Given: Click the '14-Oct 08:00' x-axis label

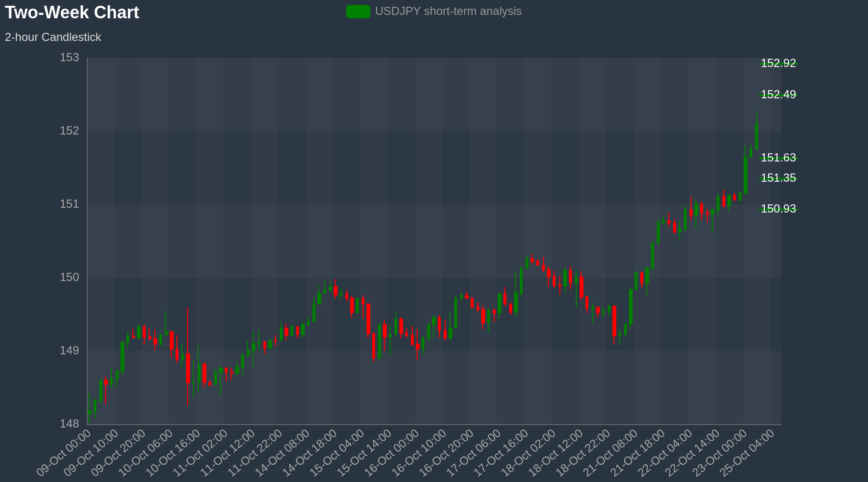Looking at the screenshot, I should [x=283, y=453].
